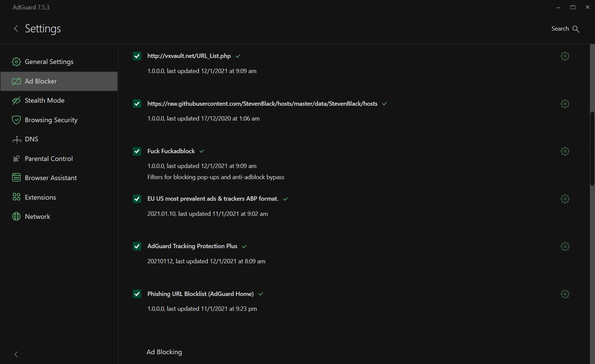
Task: Toggle EU US prevalent ads filter checkbox
Action: [137, 199]
